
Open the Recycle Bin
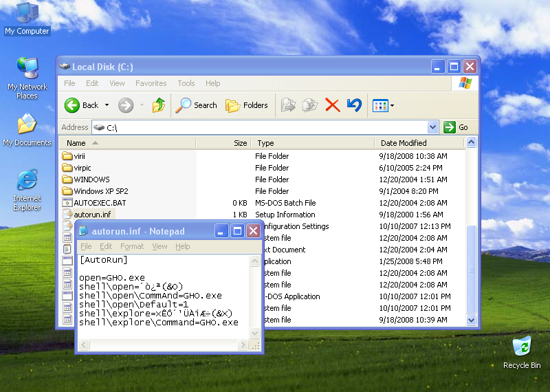(522, 352)
